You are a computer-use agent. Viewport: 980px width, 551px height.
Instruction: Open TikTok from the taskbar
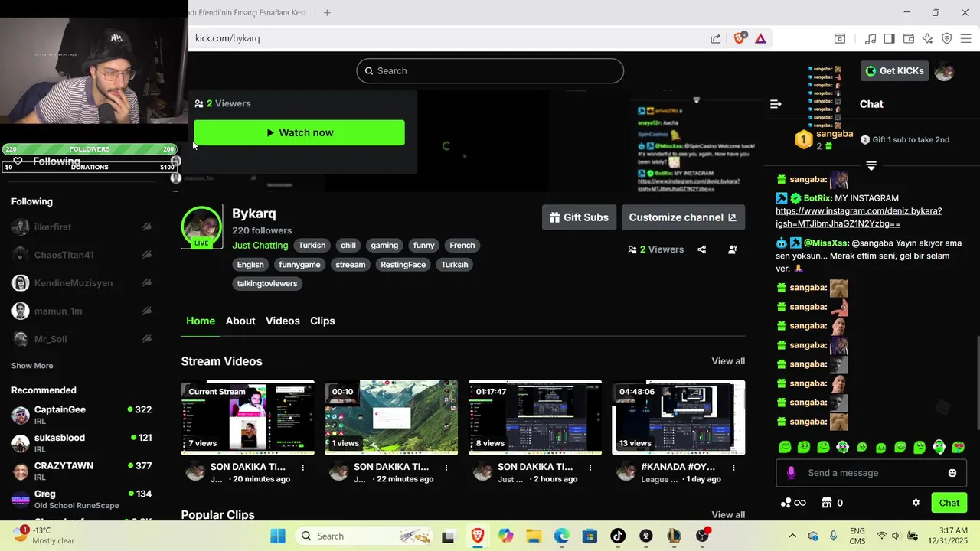click(618, 536)
